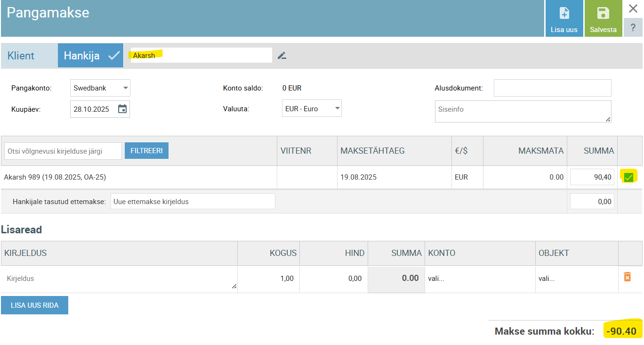Delete the additional row with trash icon
The height and width of the screenshot is (345, 644).
pos(627,277)
